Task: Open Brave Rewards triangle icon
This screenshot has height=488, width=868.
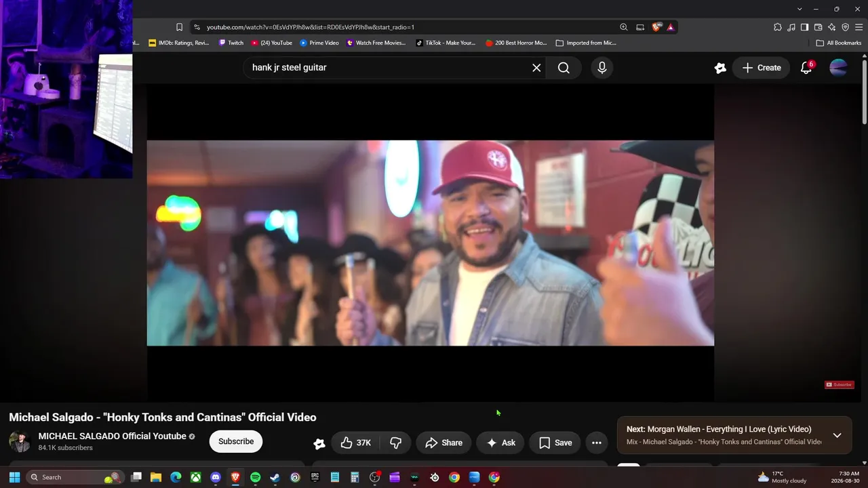Action: click(671, 27)
